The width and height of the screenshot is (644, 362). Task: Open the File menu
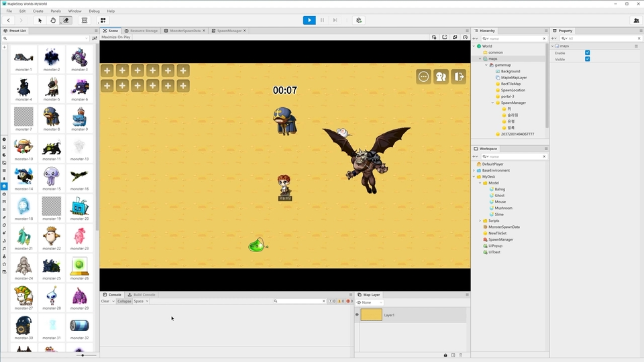tap(9, 11)
